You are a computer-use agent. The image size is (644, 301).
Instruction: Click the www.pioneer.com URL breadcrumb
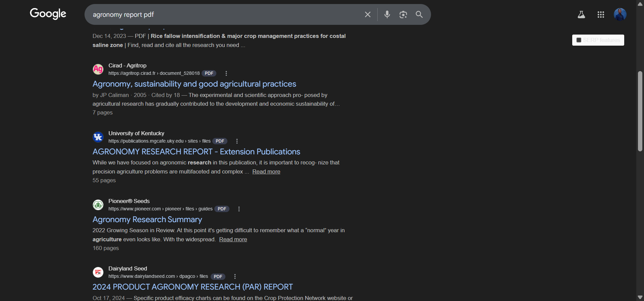click(160, 209)
